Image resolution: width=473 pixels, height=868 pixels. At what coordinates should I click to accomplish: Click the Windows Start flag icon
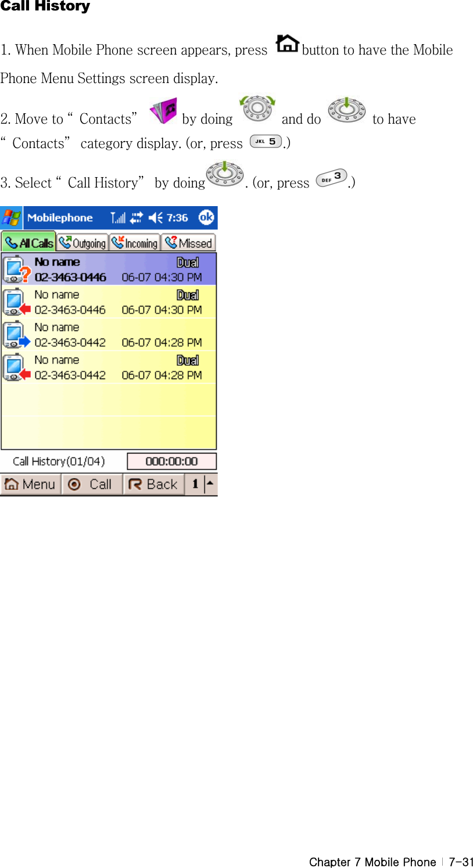click(11, 218)
